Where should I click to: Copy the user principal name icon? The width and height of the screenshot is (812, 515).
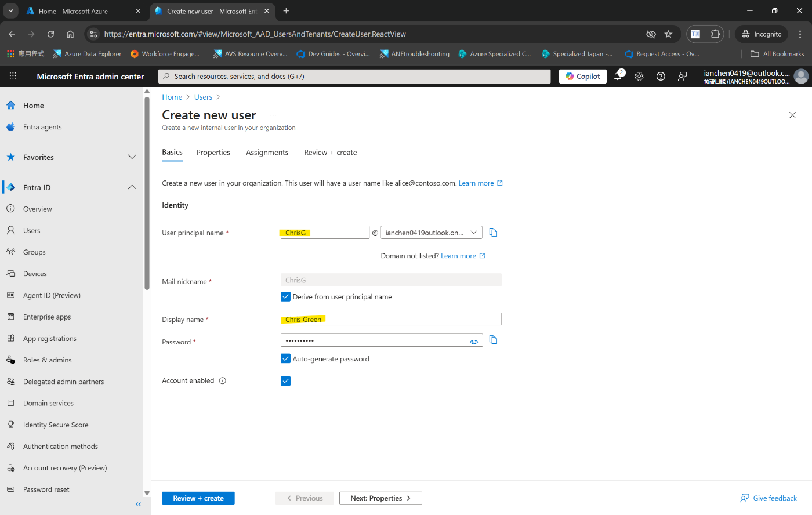click(x=493, y=233)
